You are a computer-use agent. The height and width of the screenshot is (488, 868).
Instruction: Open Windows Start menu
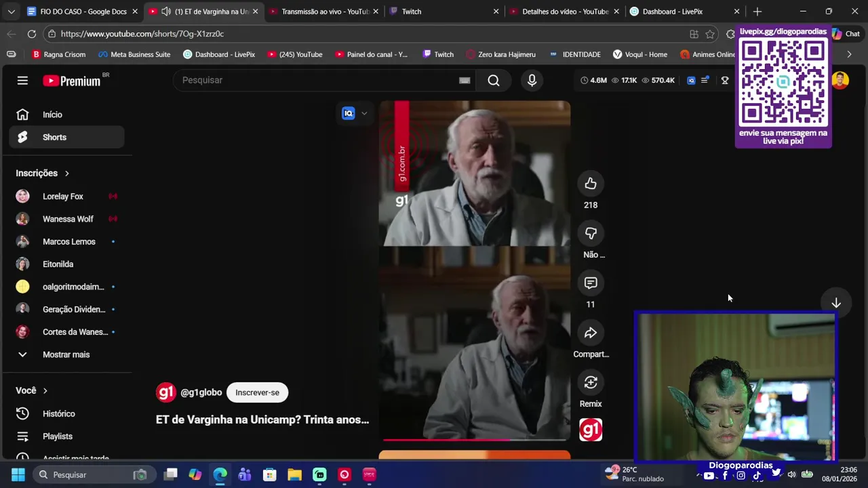[18, 475]
